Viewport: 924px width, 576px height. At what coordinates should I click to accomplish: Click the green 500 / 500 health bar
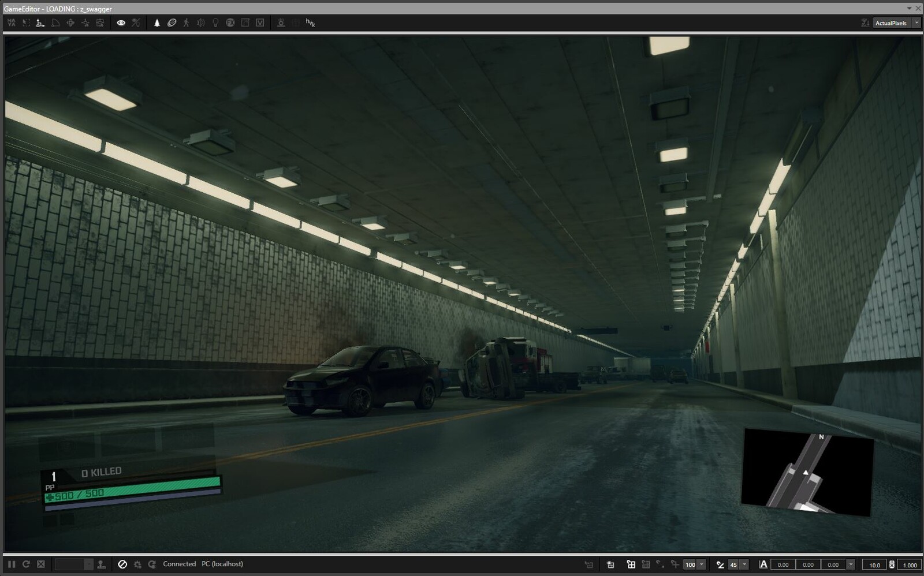click(x=133, y=489)
